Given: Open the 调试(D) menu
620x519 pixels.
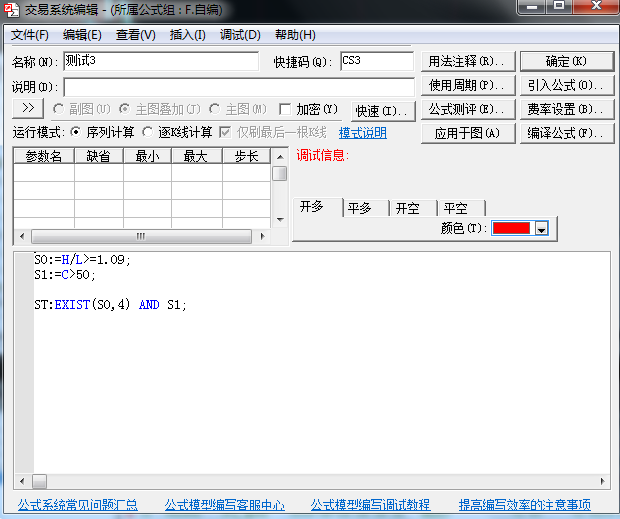Looking at the screenshot, I should click(x=240, y=35).
